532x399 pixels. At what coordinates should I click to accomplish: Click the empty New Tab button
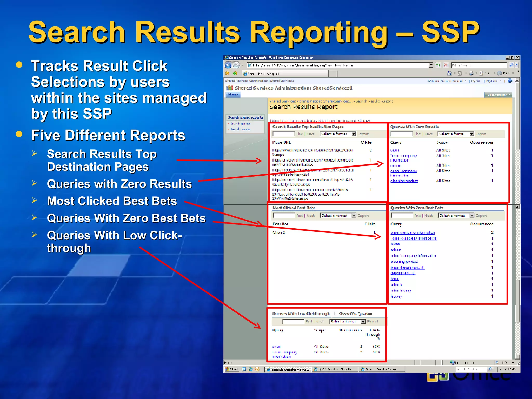tap(333, 74)
